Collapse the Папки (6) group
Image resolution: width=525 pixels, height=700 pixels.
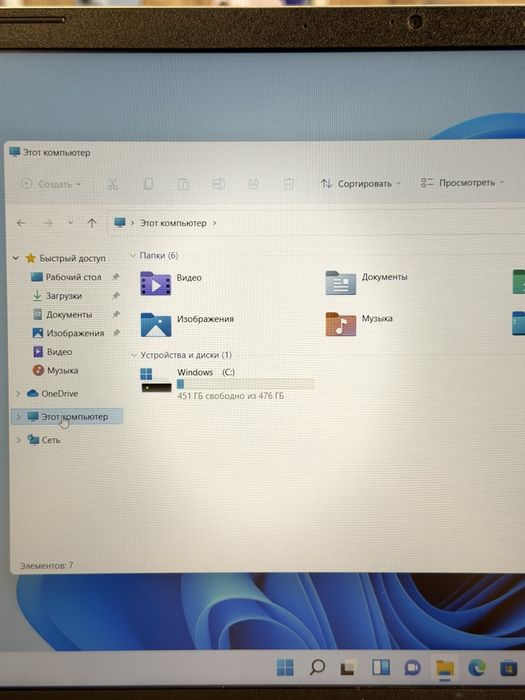133,255
